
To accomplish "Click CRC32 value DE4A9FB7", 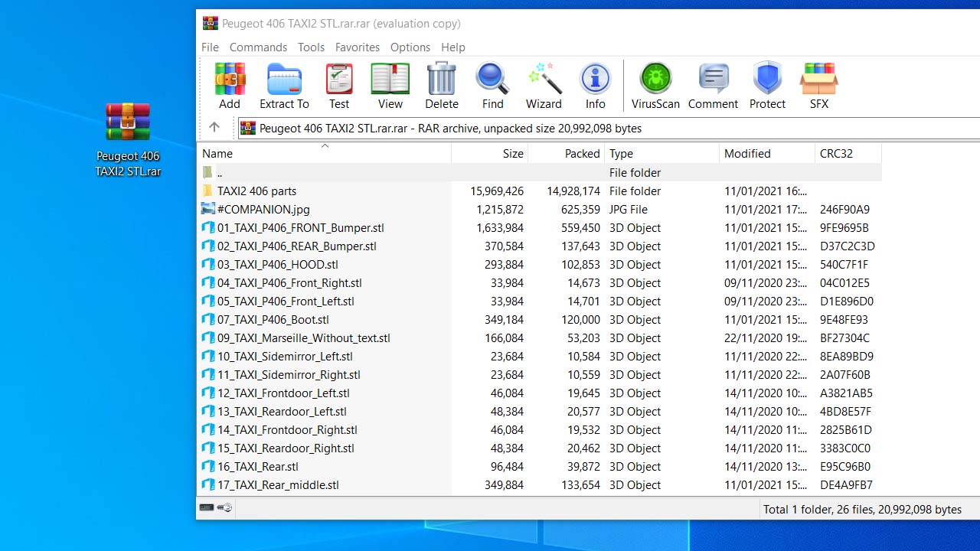I will coord(846,484).
